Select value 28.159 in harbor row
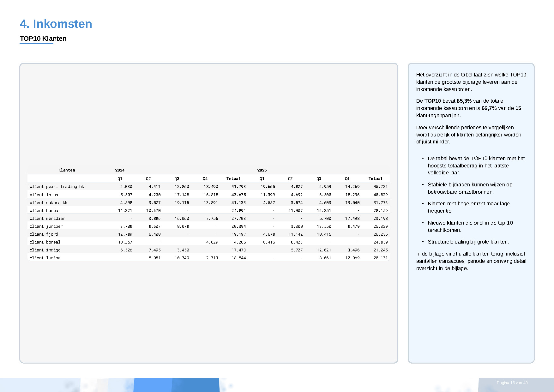554x392 pixels. (x=380, y=210)
